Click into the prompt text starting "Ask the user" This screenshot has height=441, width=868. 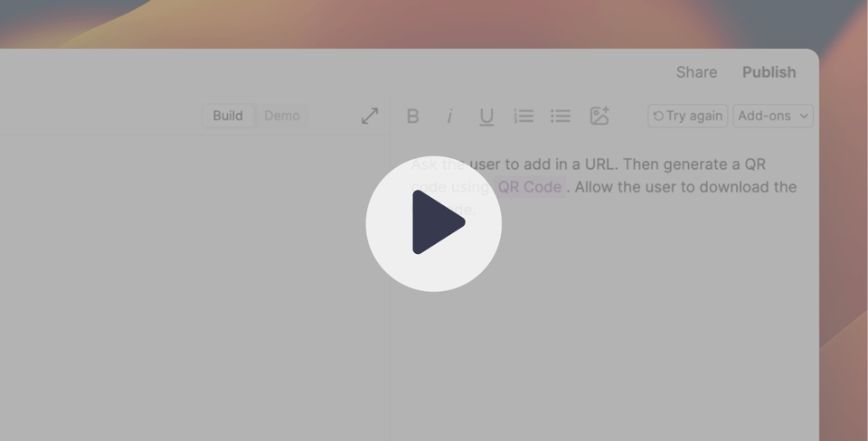(603, 186)
